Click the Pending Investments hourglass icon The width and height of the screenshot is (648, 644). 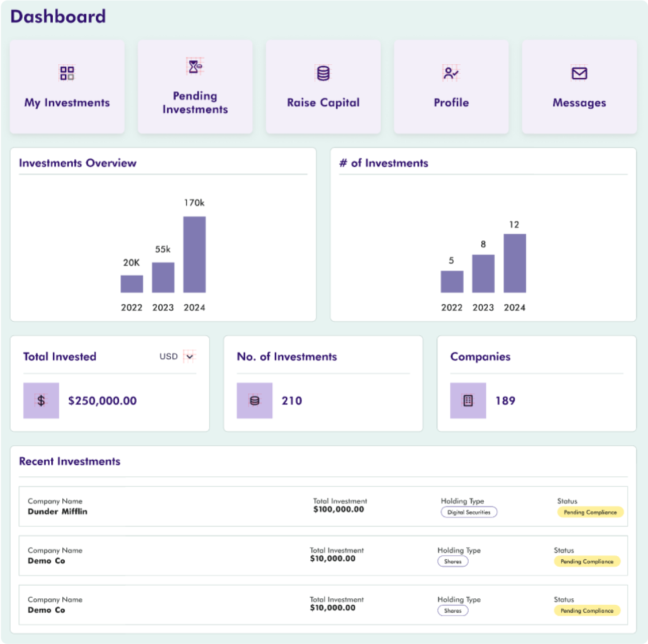pyautogui.click(x=195, y=66)
